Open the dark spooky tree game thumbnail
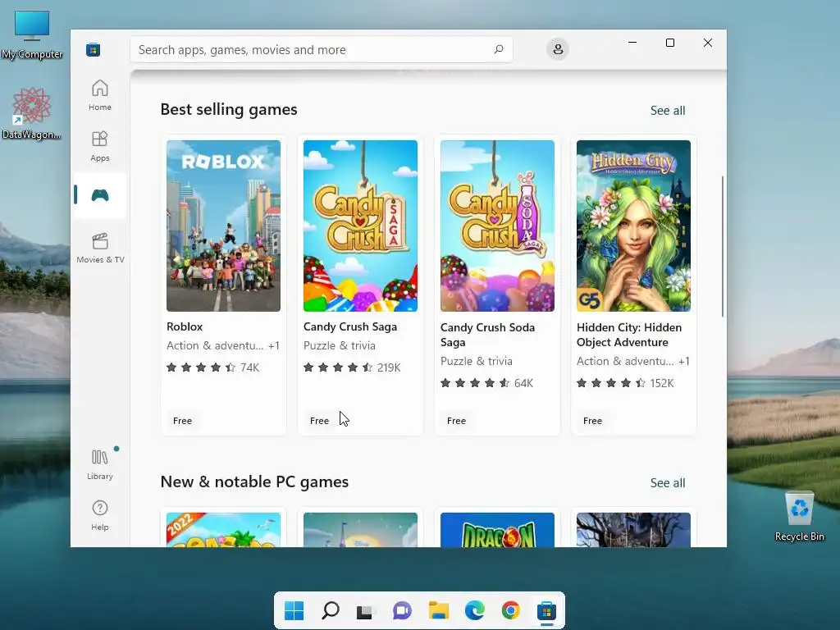Viewport: 840px width, 630px height. 634,530
